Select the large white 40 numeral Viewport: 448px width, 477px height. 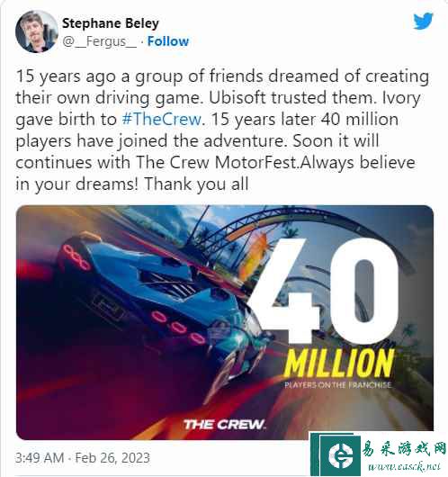(x=323, y=292)
